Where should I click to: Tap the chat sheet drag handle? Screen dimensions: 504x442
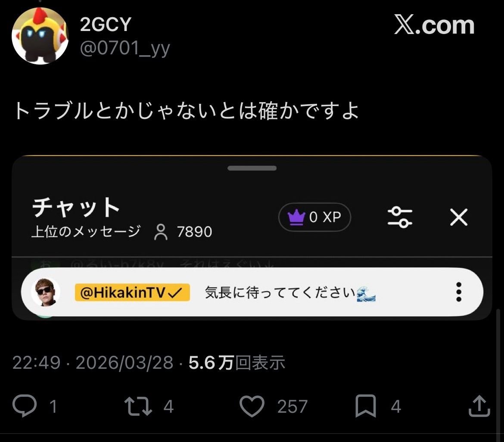point(252,168)
